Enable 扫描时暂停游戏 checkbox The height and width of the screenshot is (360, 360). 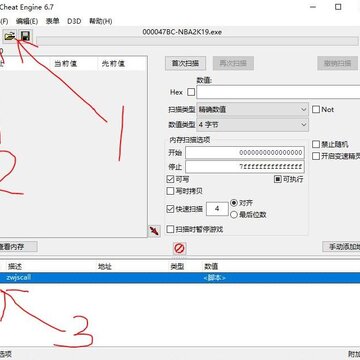click(x=170, y=229)
